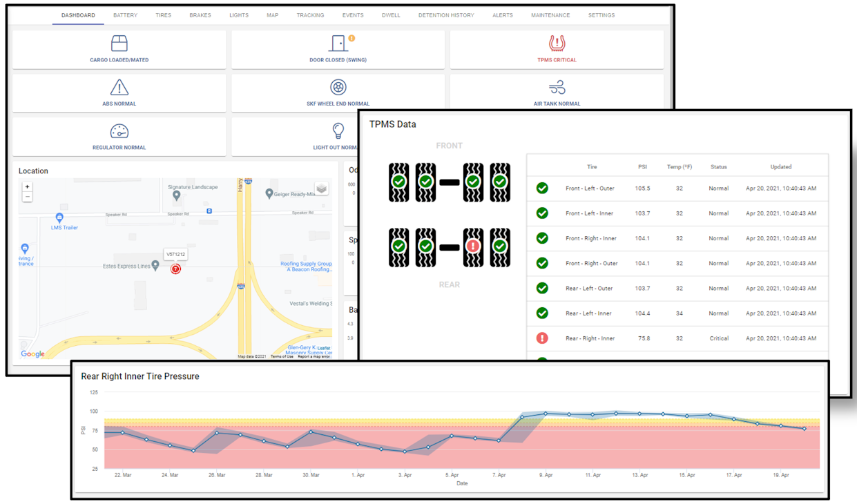Open the TPMS Critical tire icon
The image size is (857, 504).
pyautogui.click(x=557, y=43)
